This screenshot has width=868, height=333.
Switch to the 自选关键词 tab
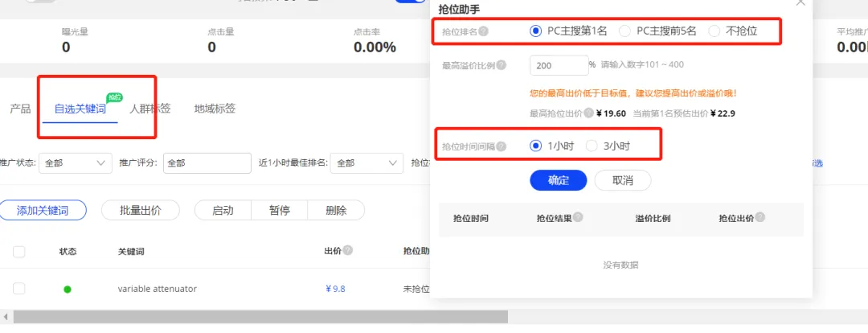80,109
